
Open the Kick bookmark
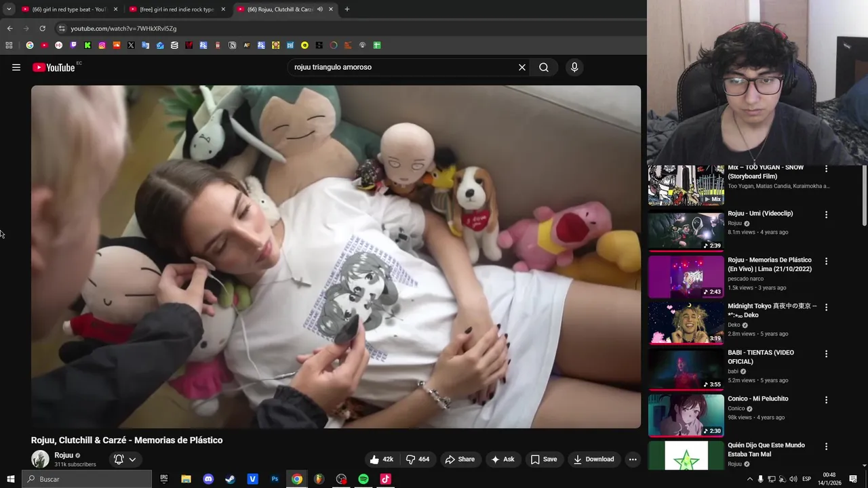87,45
